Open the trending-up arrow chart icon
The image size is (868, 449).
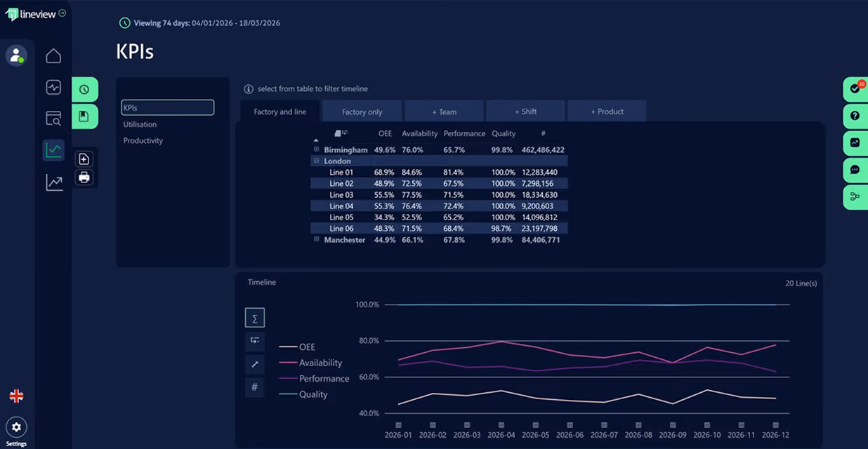pos(53,182)
